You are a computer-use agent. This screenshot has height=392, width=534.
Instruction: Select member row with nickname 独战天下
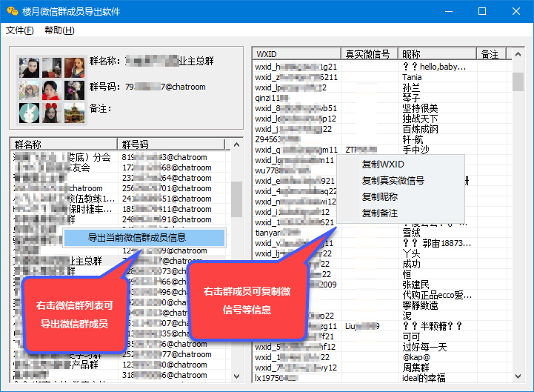[382, 119]
